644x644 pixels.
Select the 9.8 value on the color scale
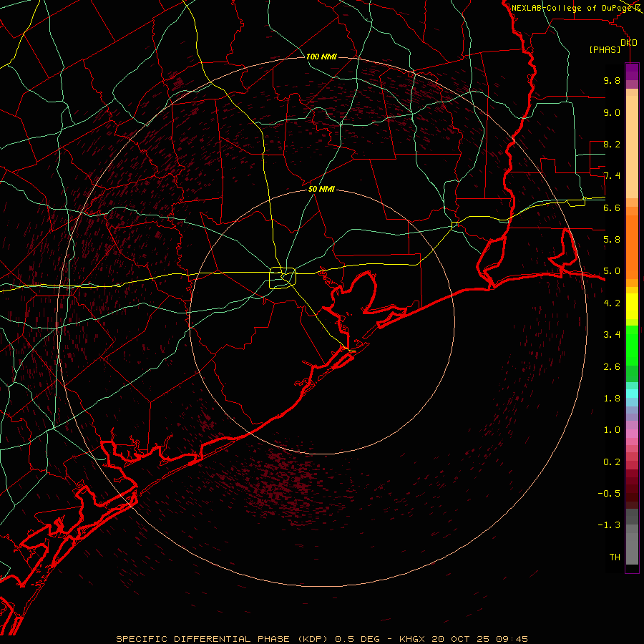(x=612, y=80)
